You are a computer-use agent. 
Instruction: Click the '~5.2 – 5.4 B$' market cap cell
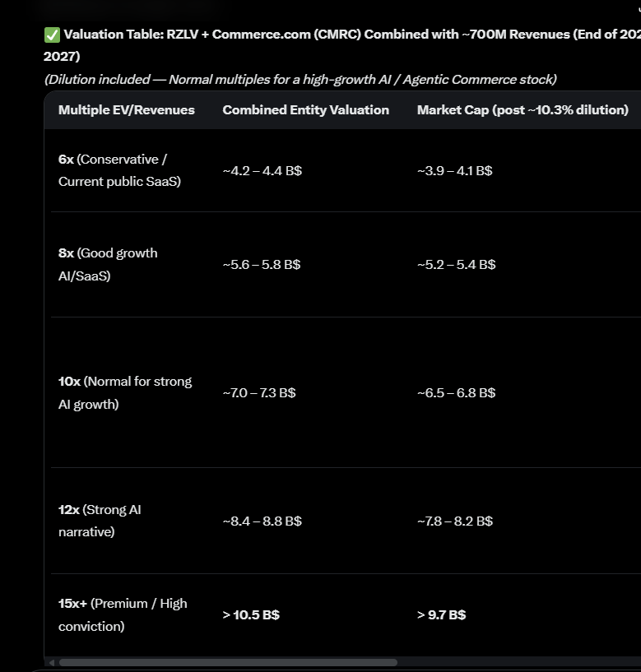click(x=456, y=264)
